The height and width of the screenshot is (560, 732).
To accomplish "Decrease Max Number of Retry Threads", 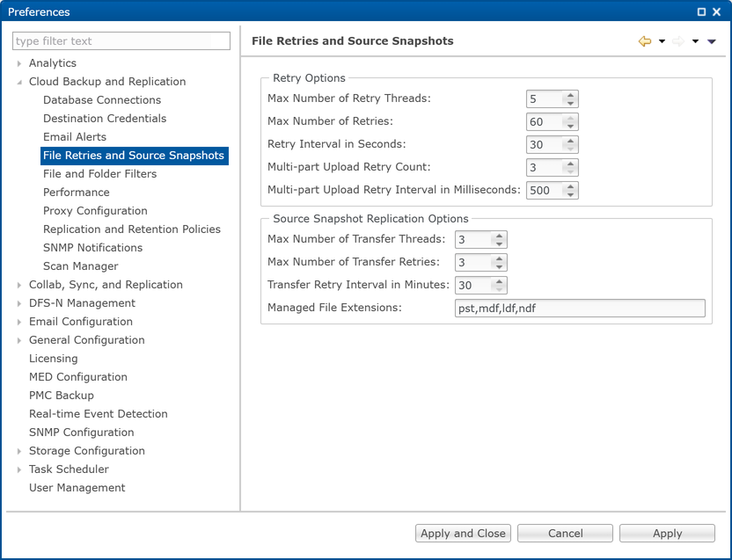I will point(570,103).
